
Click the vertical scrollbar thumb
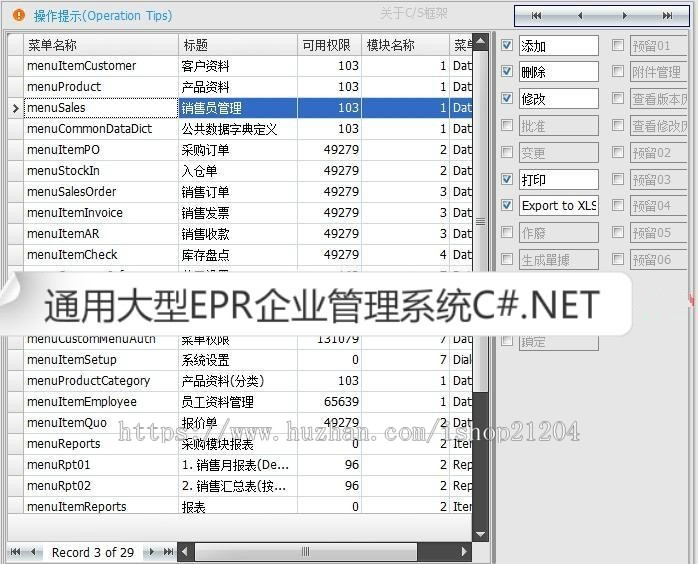tap(480, 221)
